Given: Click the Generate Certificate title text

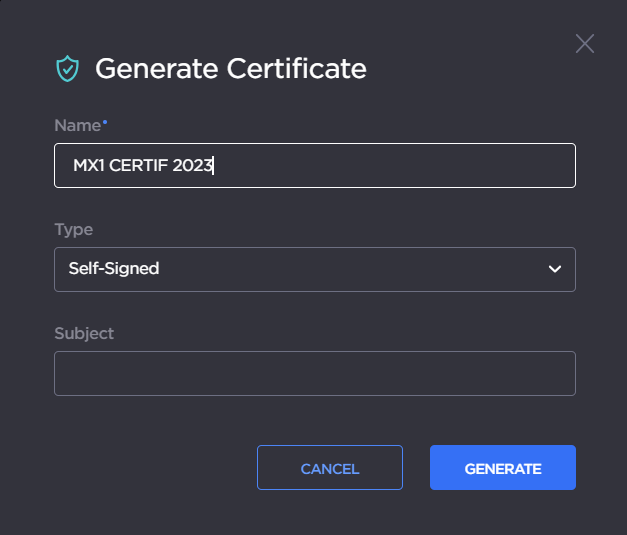Looking at the screenshot, I should click(x=230, y=69).
